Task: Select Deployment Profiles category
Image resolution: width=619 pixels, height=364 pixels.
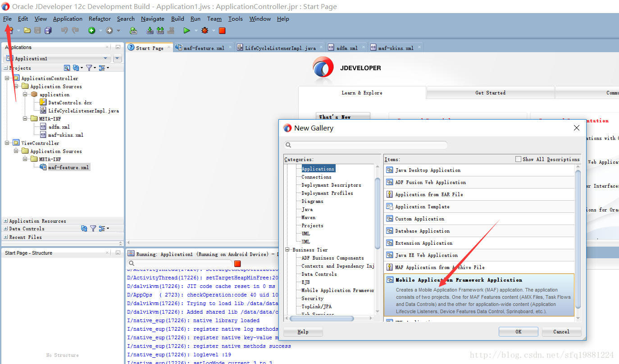Action: click(327, 193)
